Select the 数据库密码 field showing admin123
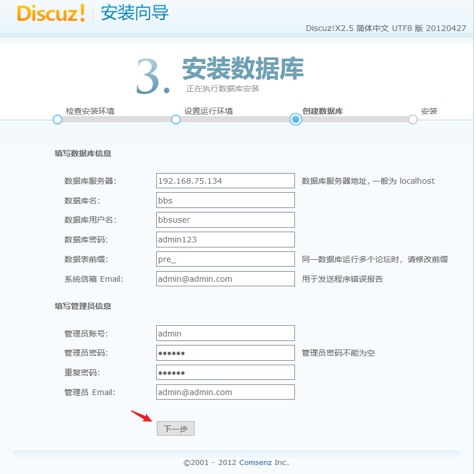Image resolution: width=476 pixels, height=474 pixels. [x=225, y=239]
